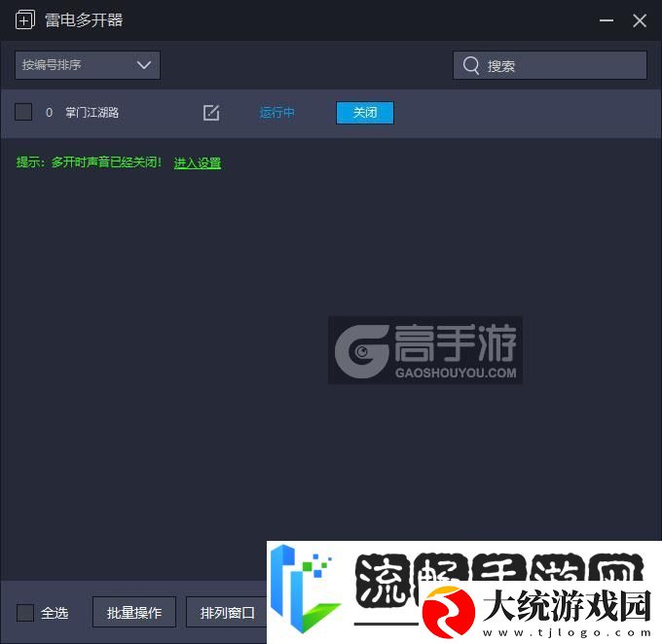Click the blue 关闭 button
Screen dimensions: 662x644
365,113
